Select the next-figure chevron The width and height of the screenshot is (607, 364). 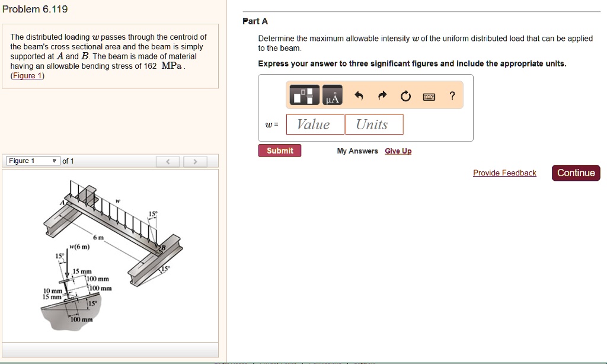tap(196, 160)
